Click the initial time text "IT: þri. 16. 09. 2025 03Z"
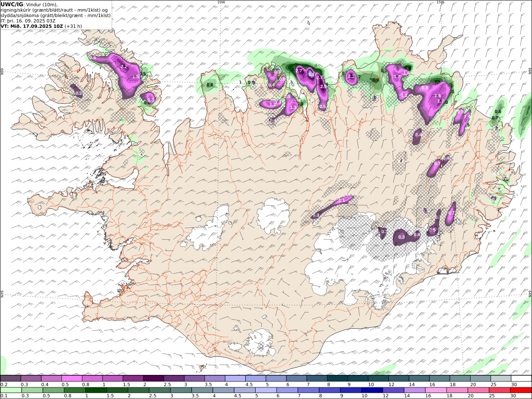532x399 pixels. coord(28,21)
